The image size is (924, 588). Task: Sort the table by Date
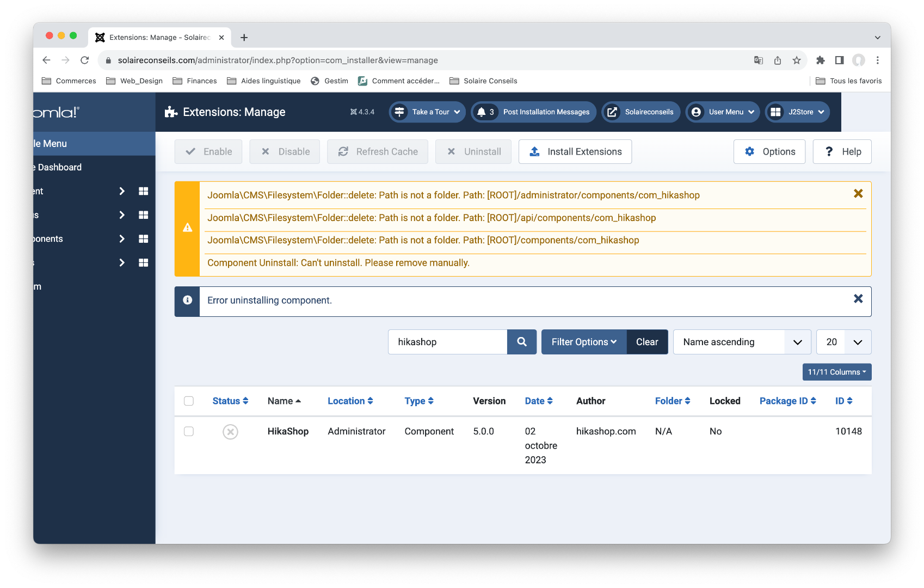[539, 401]
